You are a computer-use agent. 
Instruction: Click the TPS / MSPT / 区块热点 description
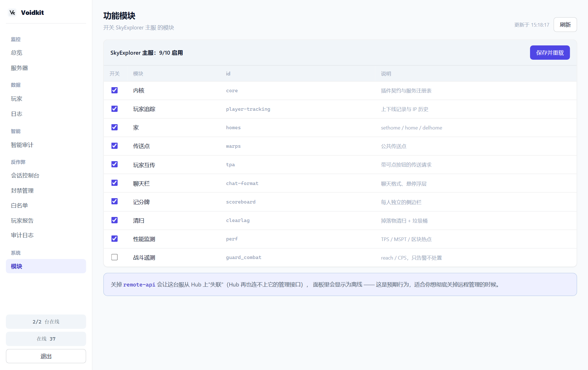tap(406, 239)
